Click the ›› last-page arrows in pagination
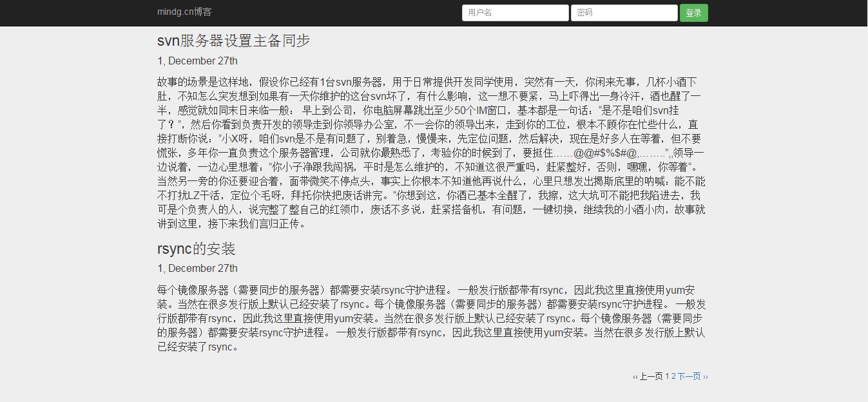The image size is (868, 402). point(706,377)
